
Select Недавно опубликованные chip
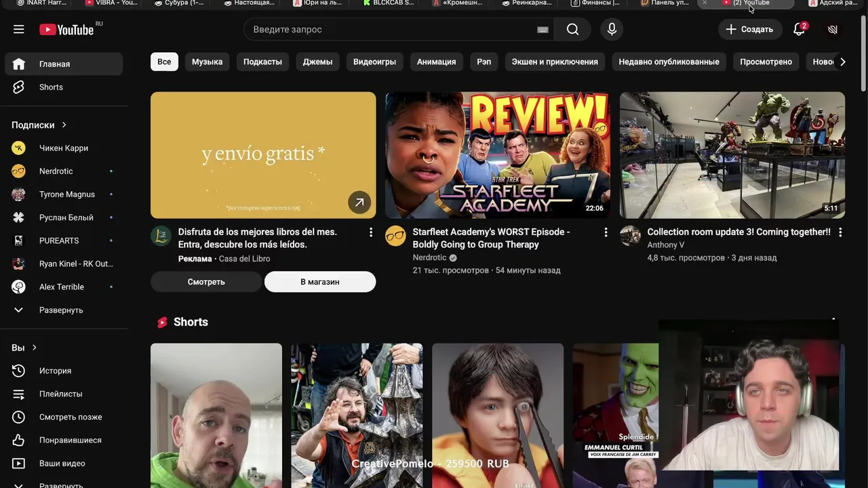coord(669,62)
